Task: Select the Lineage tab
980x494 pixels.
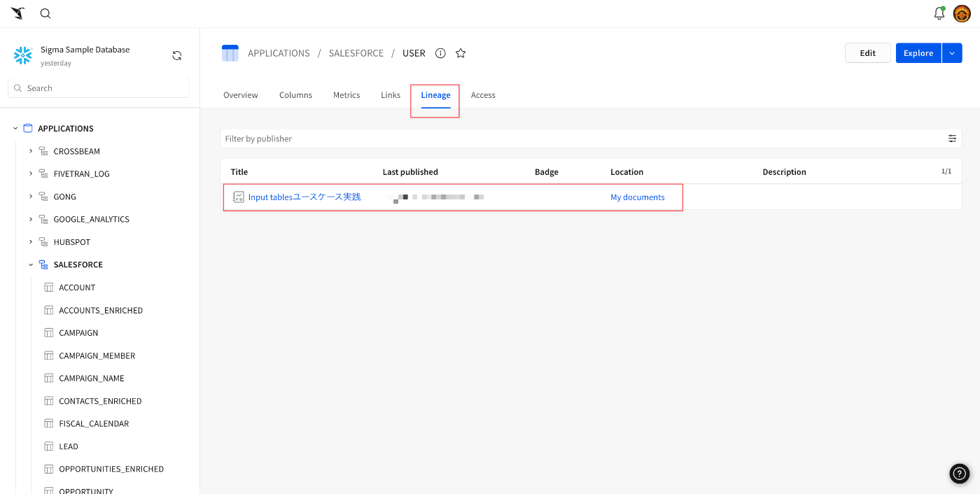Action: point(435,95)
